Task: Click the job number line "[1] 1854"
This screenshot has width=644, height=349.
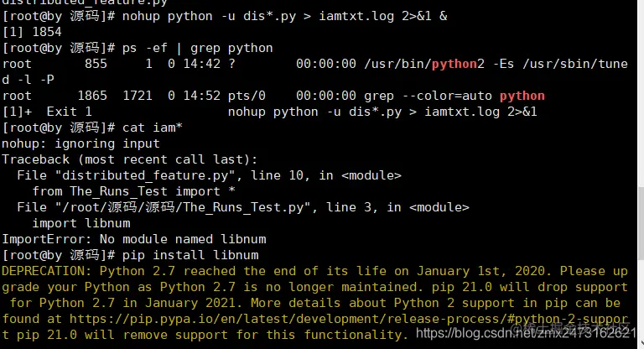Action: [32, 32]
